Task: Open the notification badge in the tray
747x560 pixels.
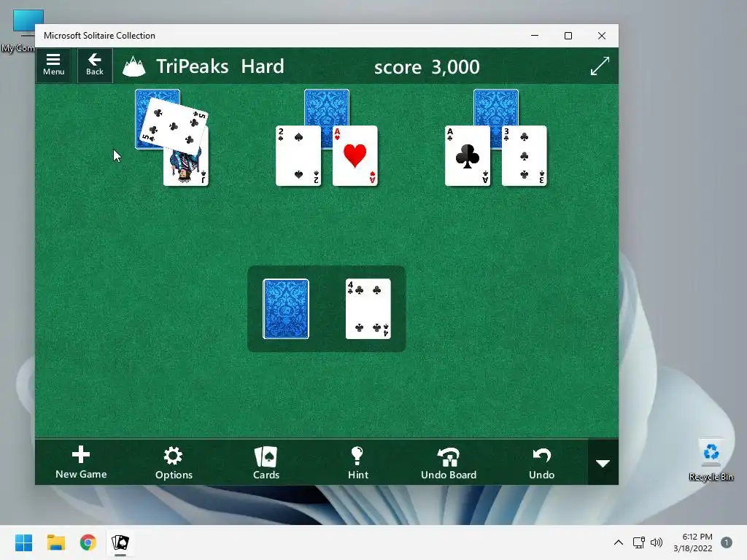Action: pyautogui.click(x=727, y=542)
